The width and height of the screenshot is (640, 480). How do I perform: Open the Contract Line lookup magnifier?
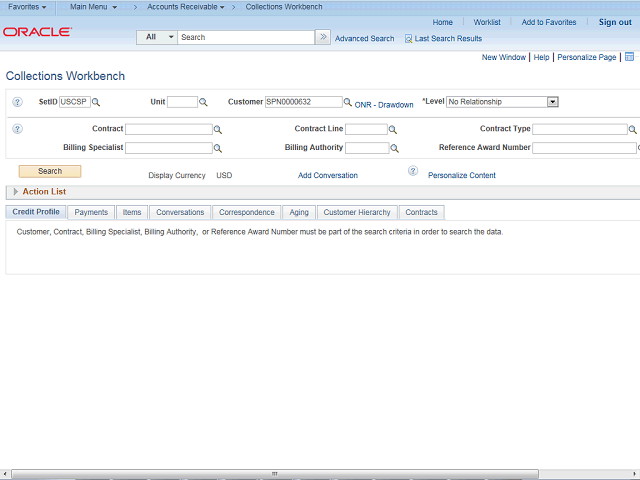coord(393,130)
